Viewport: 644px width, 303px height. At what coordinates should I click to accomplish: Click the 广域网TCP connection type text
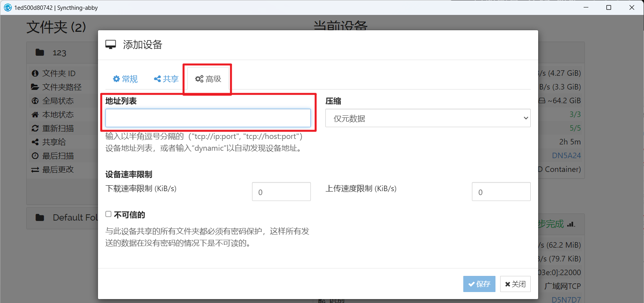tap(562, 286)
